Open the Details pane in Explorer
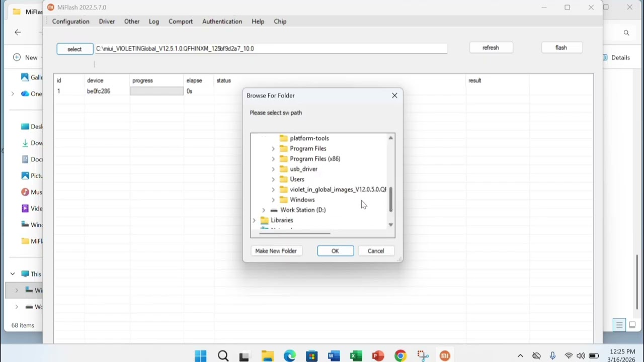Screen dimensions: 644x362 point(616,57)
